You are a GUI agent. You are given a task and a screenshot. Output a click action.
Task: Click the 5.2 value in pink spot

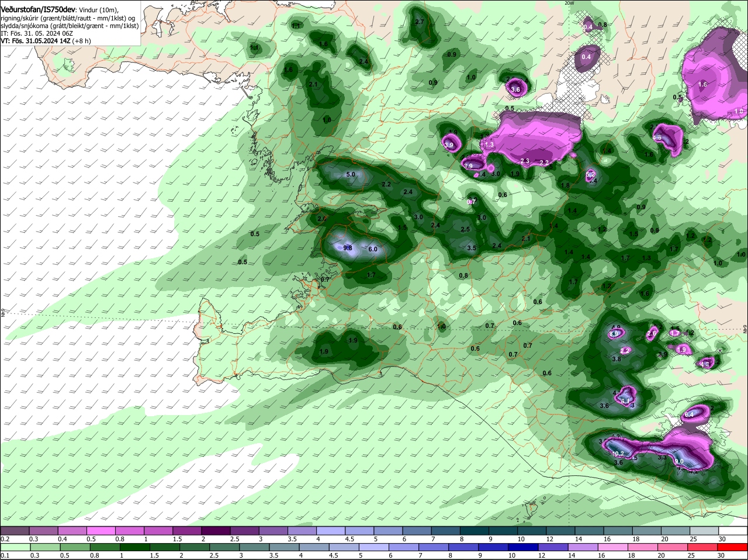[x=590, y=174]
